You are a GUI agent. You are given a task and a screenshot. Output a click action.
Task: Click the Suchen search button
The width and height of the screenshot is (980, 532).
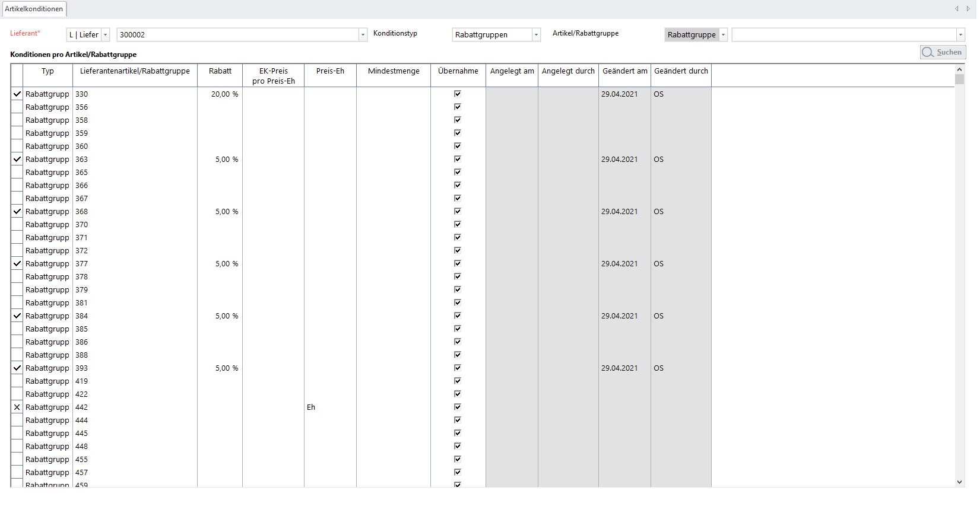(943, 52)
